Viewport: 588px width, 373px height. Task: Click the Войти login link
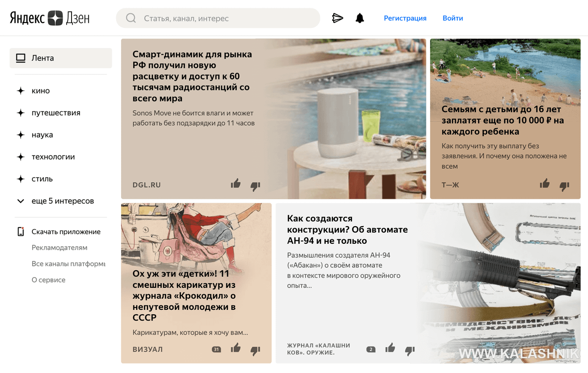[452, 18]
